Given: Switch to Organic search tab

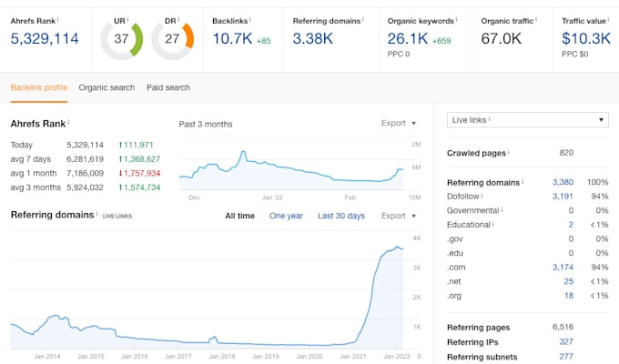Looking at the screenshot, I should tap(107, 87).
